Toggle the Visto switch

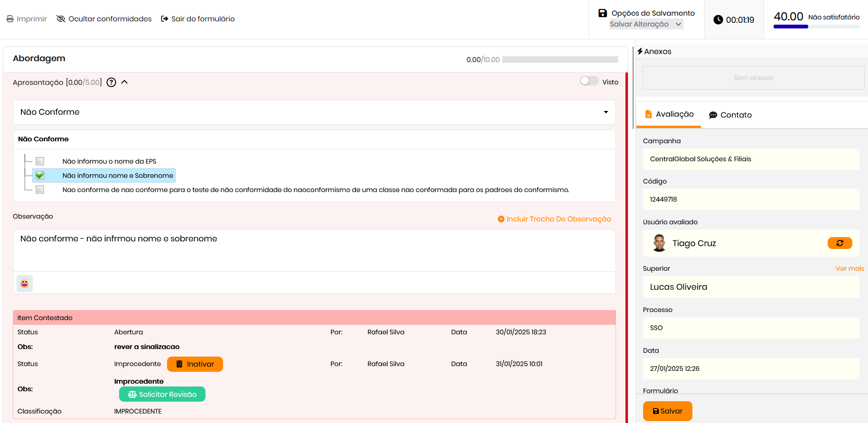click(589, 81)
